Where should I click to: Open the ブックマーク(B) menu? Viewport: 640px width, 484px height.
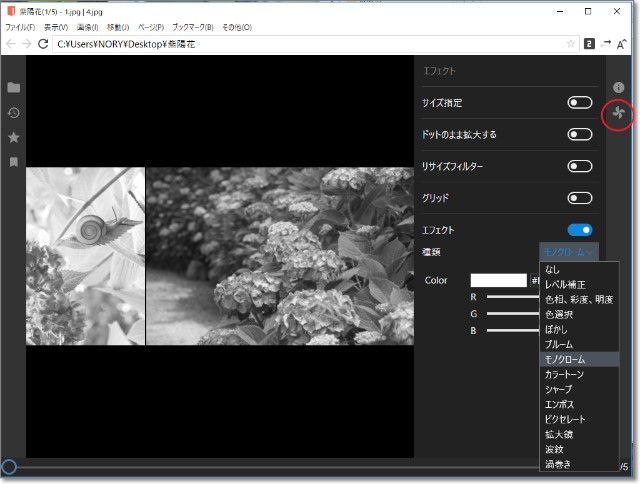[192, 27]
